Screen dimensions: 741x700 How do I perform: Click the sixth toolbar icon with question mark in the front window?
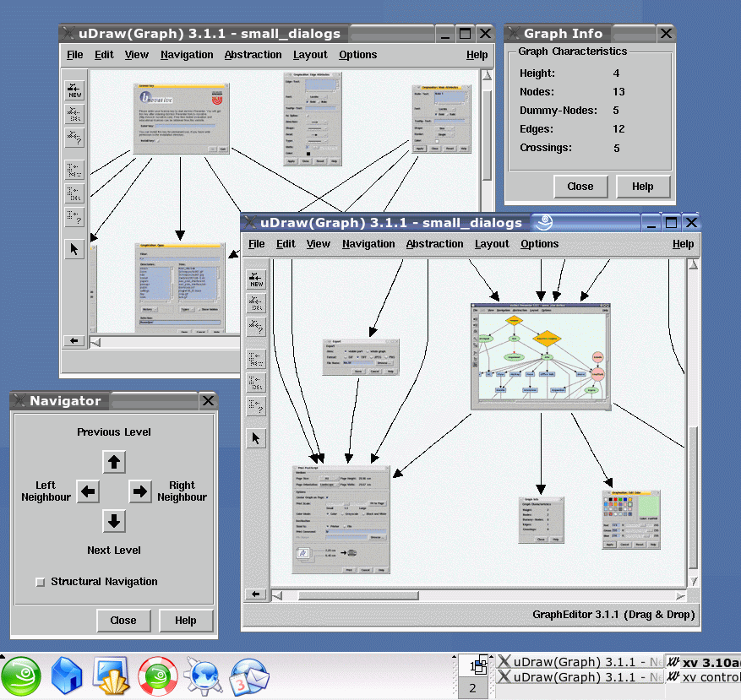(256, 406)
